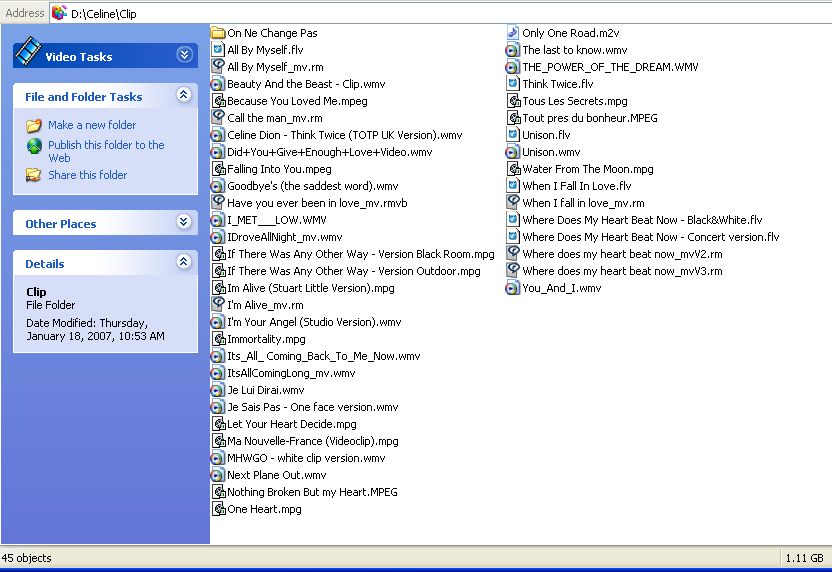The width and height of the screenshot is (832, 572).
Task: Click the Because You Loved Me.mpeg icon
Action: tap(218, 101)
